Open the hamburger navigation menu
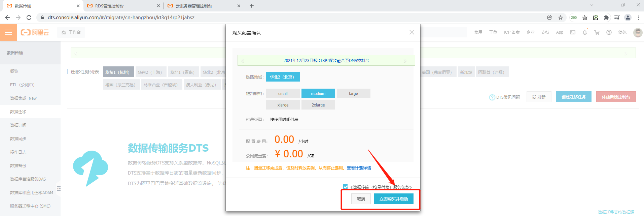The width and height of the screenshot is (644, 216). pos(8,32)
